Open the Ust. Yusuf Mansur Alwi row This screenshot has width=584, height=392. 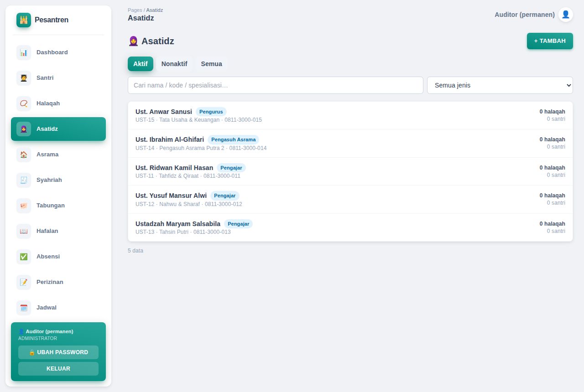coord(350,200)
